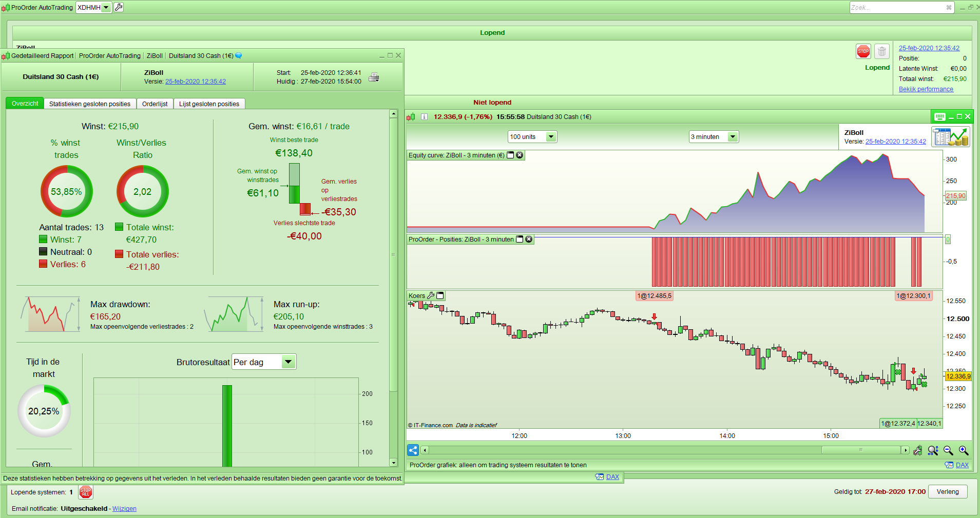Detach the ProOrder Posities panel
Viewport: 980px width, 518px height.
point(520,239)
